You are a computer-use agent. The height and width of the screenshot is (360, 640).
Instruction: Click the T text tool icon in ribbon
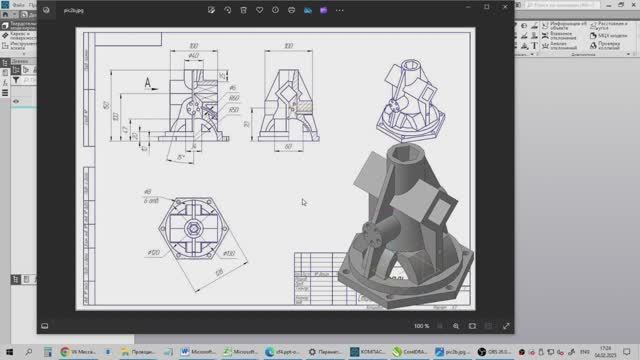(x=534, y=46)
